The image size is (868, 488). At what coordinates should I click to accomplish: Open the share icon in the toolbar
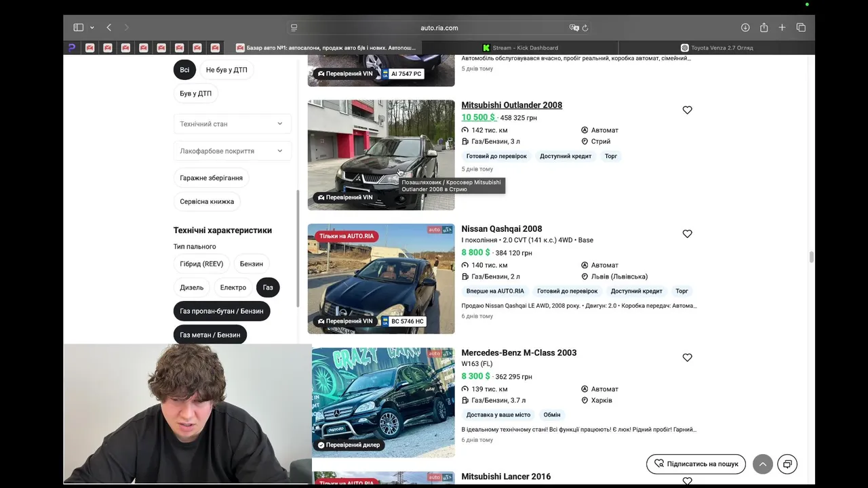point(764,28)
